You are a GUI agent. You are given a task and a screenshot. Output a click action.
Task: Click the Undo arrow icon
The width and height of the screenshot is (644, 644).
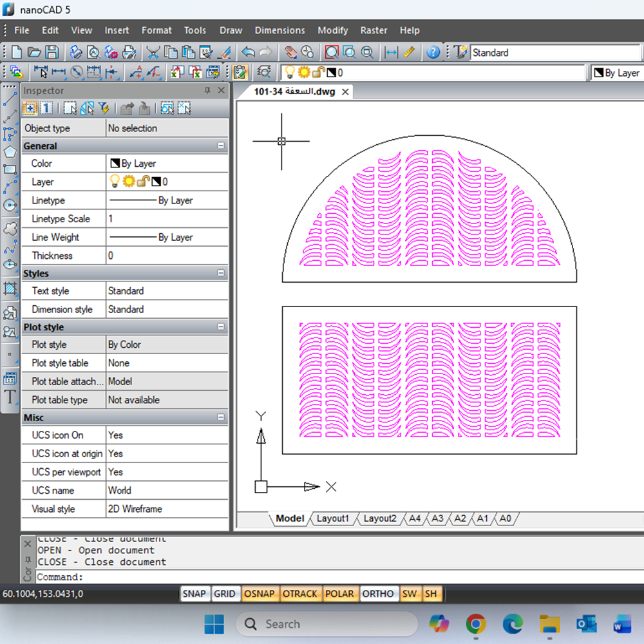(x=248, y=53)
